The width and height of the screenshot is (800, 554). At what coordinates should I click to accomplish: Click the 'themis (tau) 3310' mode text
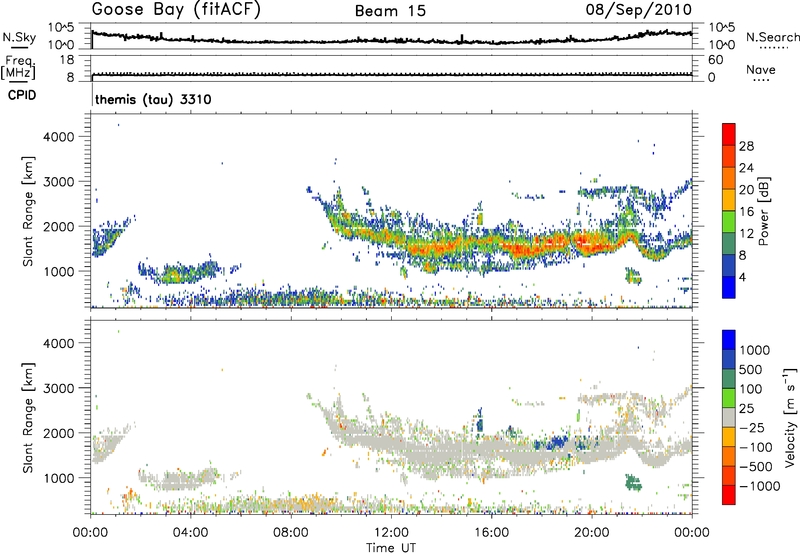(x=153, y=99)
